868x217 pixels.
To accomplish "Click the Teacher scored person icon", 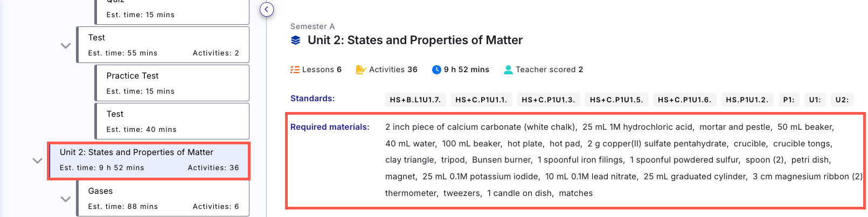I will click(x=508, y=69).
